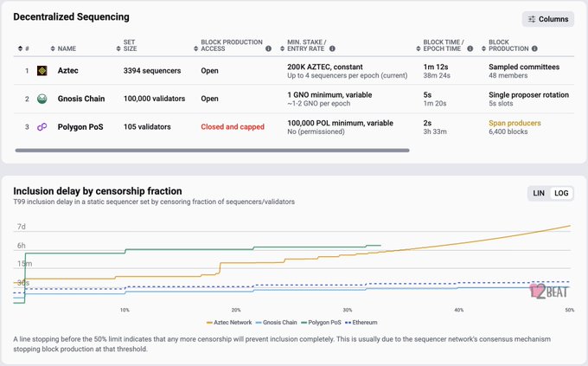Toggle Ethereum legend entry

click(x=361, y=323)
